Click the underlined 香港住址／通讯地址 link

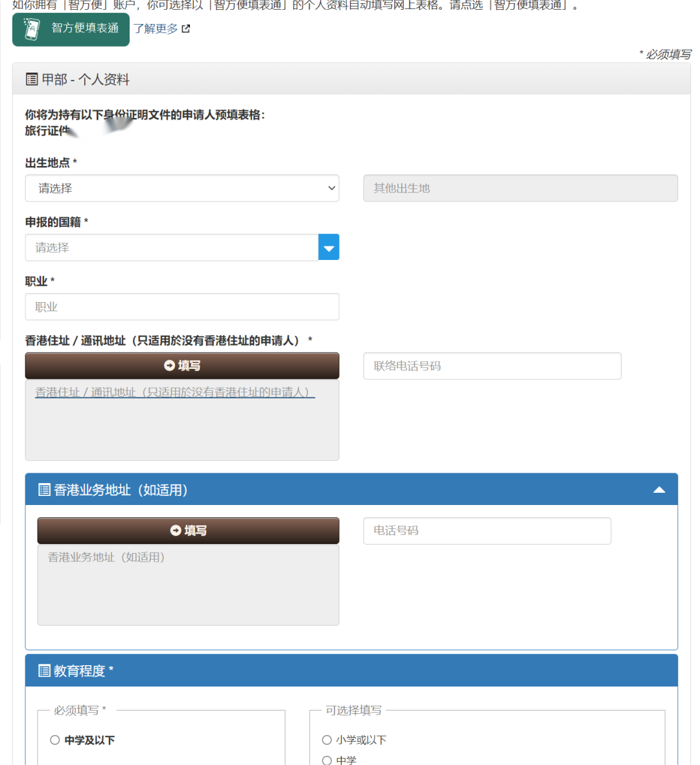[174, 392]
